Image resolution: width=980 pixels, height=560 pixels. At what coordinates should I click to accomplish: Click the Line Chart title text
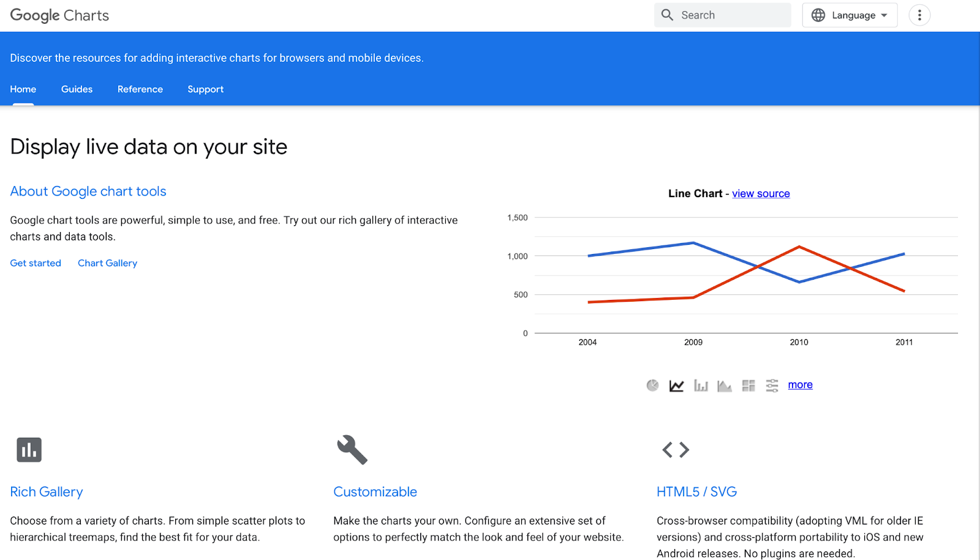(695, 193)
